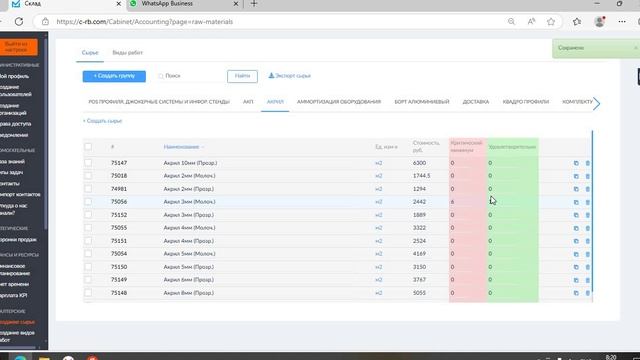Delete the row 75018 Акрил 2мм
Screen dimensions: 640x360
(x=588, y=176)
